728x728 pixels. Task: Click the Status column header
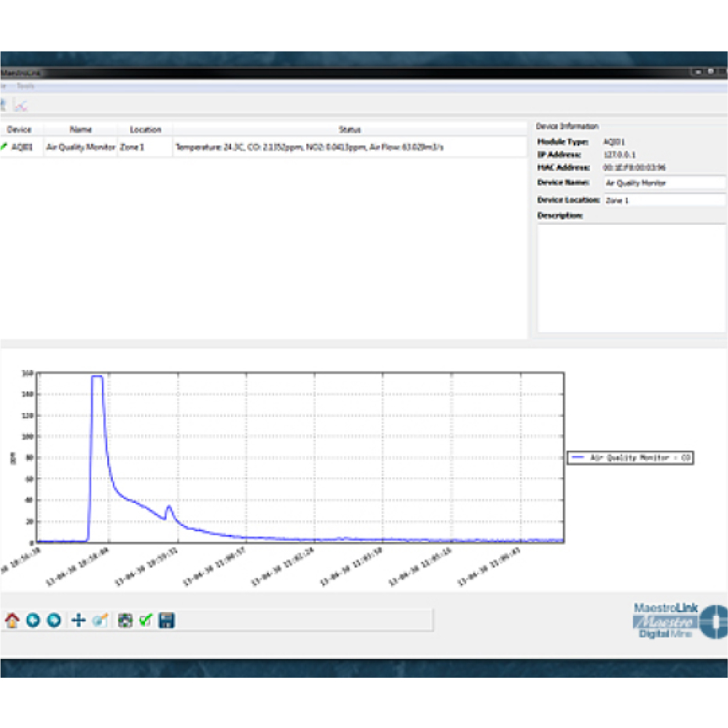click(x=349, y=129)
